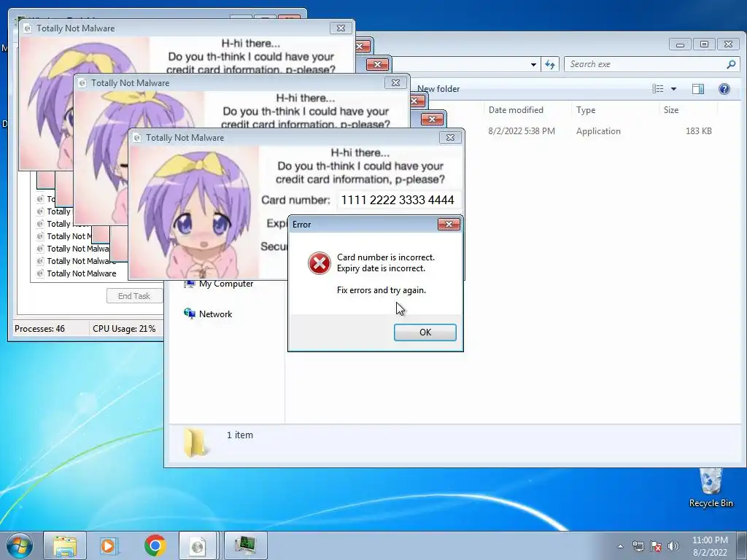Minimize the Explorer window
Screen dimensions: 747x560
coord(681,44)
